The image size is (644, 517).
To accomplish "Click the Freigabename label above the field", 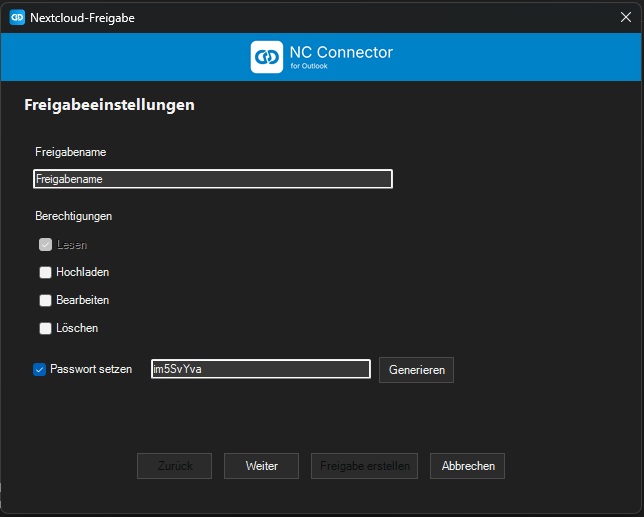I will (71, 152).
